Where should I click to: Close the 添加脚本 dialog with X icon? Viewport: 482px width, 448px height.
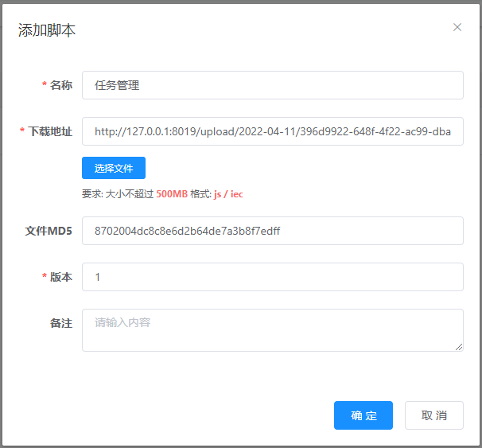click(x=457, y=27)
